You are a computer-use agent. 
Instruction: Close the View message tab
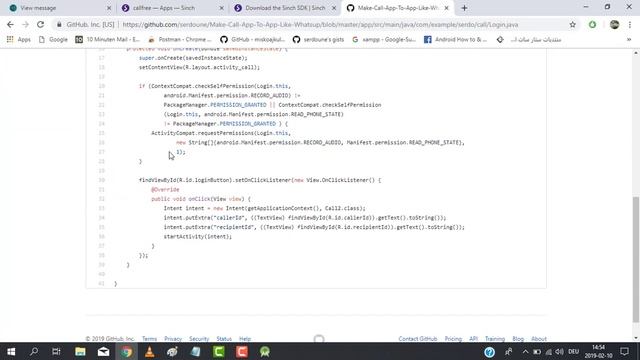coord(109,8)
